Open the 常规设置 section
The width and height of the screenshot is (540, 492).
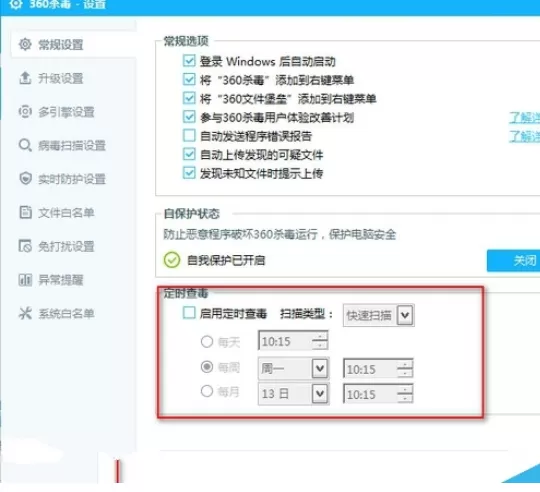(73, 44)
